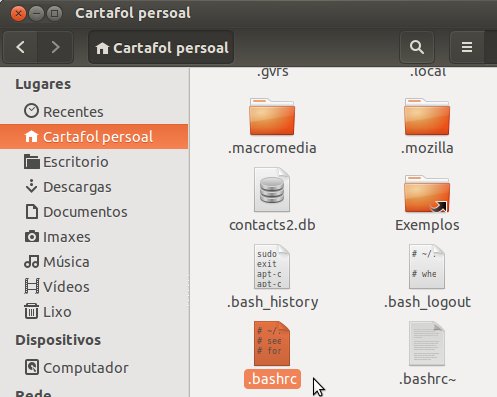Image resolution: width=497 pixels, height=397 pixels.
Task: Select the contacts2.db database file icon
Action: pos(272,189)
